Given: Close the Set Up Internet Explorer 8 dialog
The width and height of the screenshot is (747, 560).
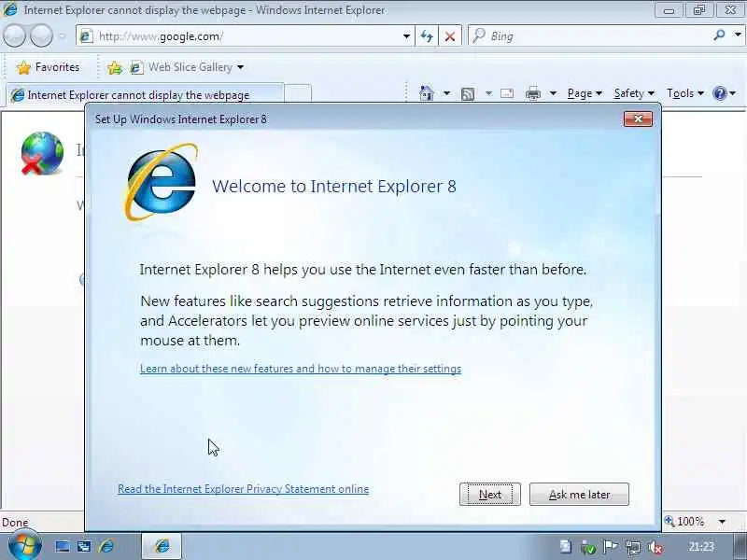Looking at the screenshot, I should pyautogui.click(x=638, y=119).
